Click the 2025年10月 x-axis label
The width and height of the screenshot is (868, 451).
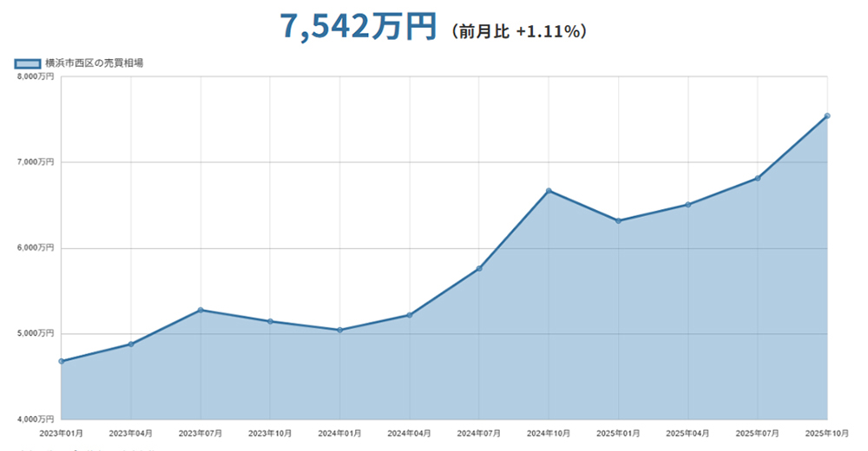coord(826,432)
